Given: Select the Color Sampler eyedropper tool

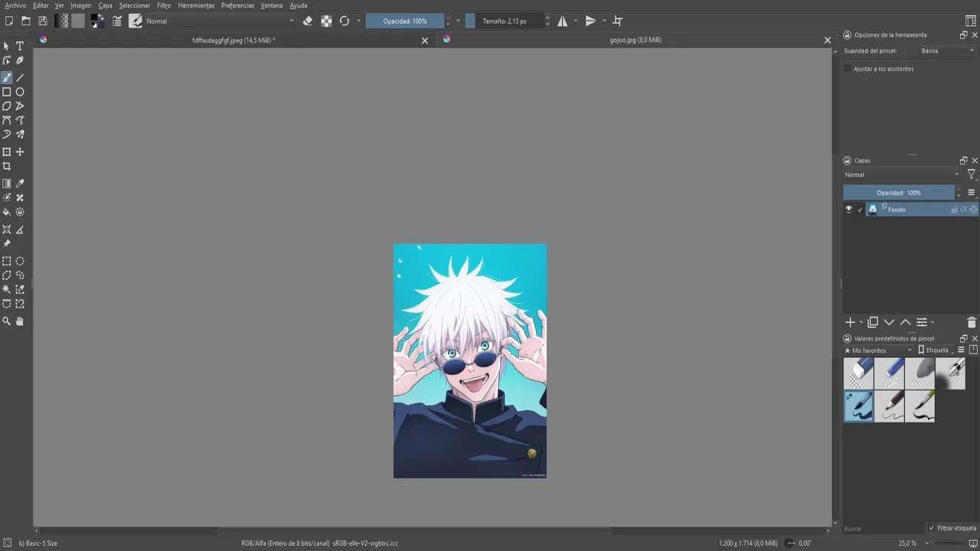Looking at the screenshot, I should [x=20, y=184].
